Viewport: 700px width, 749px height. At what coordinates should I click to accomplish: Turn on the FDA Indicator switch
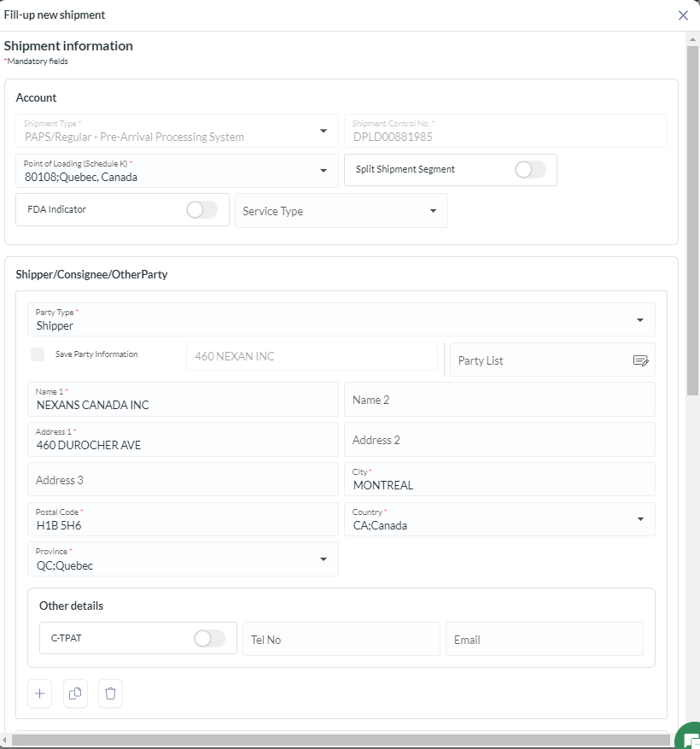click(201, 210)
